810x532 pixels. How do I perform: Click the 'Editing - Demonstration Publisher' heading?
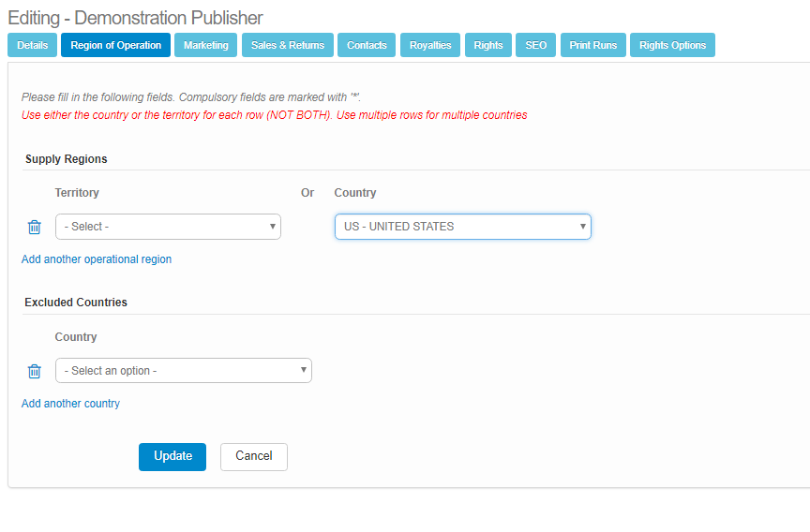[135, 18]
